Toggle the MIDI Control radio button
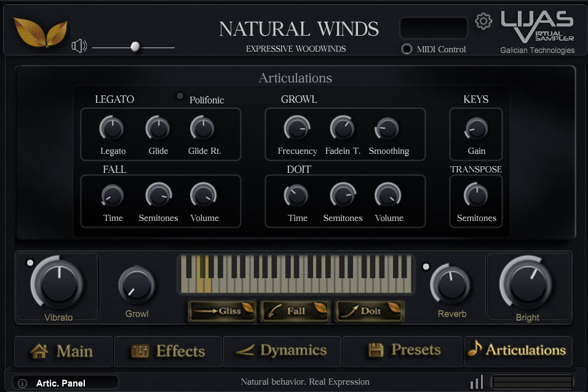Viewport: 588px width, 392px height. 407,49
